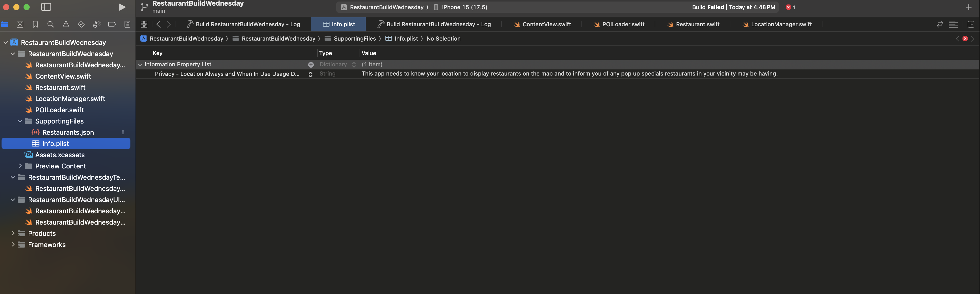
Task: Open the Bookmark navigator
Action: coord(35,24)
